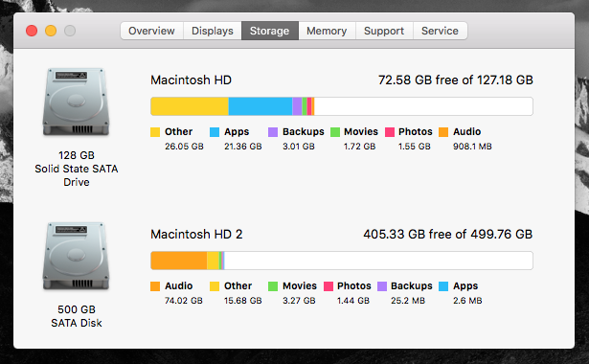
Task: Click the "500 GB SATA Disk" label
Action: tap(77, 316)
